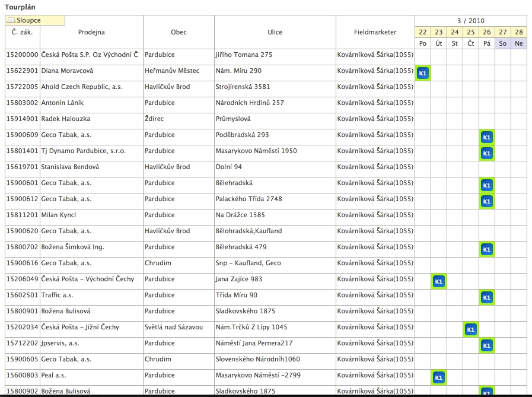Sort by Prodejna column header

pos(91,32)
